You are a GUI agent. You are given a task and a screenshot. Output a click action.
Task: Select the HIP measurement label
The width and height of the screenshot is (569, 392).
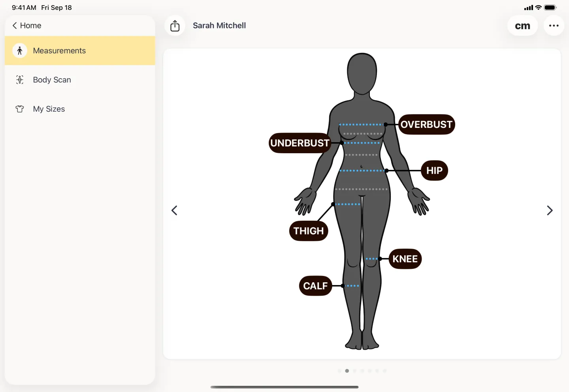pyautogui.click(x=435, y=171)
